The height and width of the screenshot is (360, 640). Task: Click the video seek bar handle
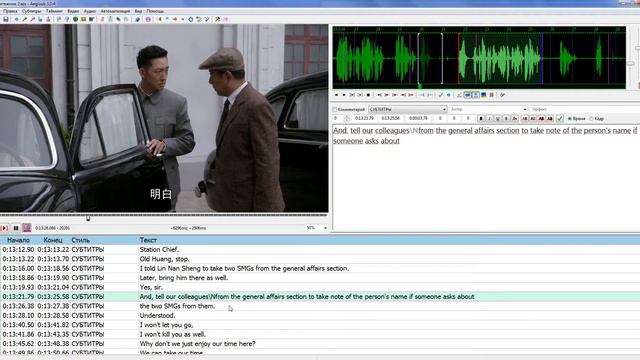point(88,218)
